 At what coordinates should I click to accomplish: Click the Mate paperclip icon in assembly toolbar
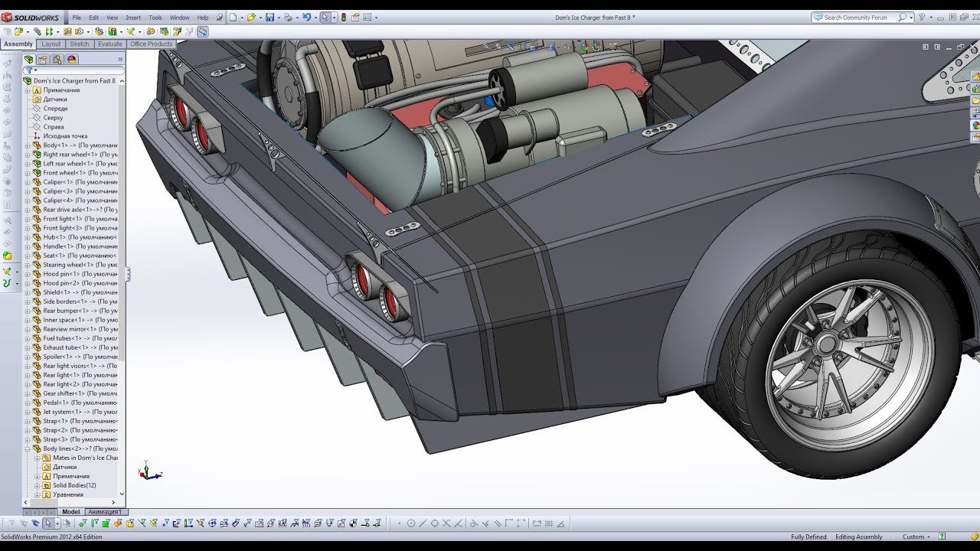click(37, 31)
